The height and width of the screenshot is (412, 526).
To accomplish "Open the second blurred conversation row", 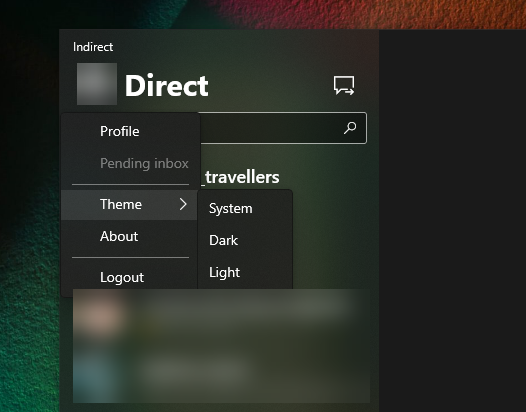I will (221, 371).
